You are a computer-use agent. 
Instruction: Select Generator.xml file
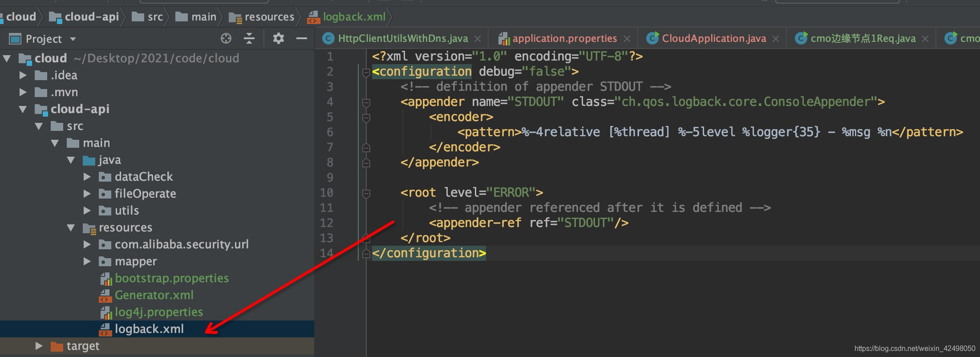[154, 295]
